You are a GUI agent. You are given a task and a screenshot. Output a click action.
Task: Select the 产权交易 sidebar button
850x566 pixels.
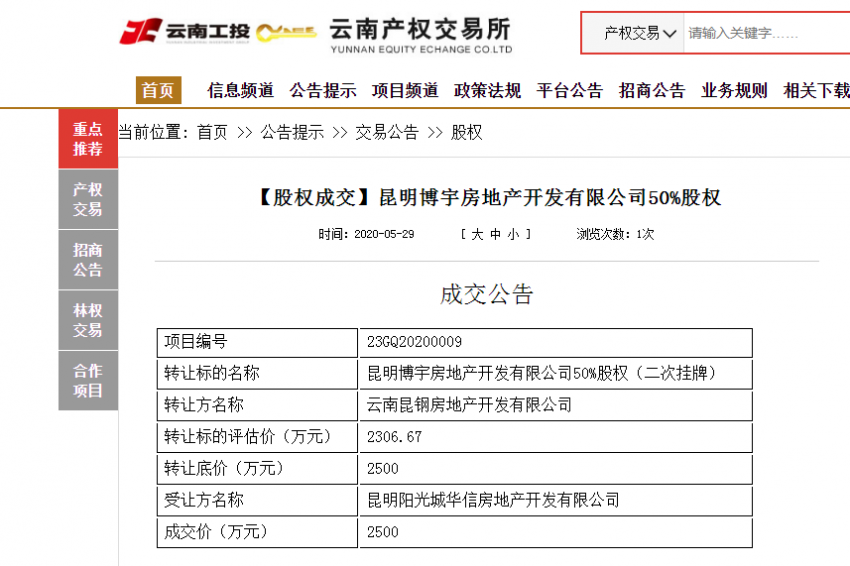point(88,199)
